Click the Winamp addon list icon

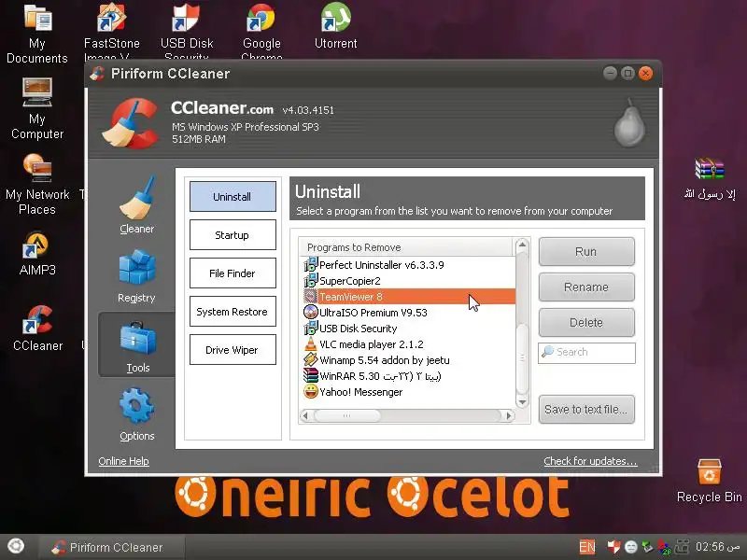pyautogui.click(x=311, y=360)
